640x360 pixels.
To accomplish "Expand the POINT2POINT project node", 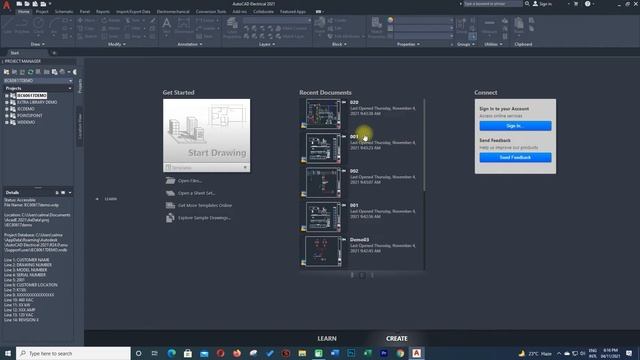I will [x=7, y=116].
